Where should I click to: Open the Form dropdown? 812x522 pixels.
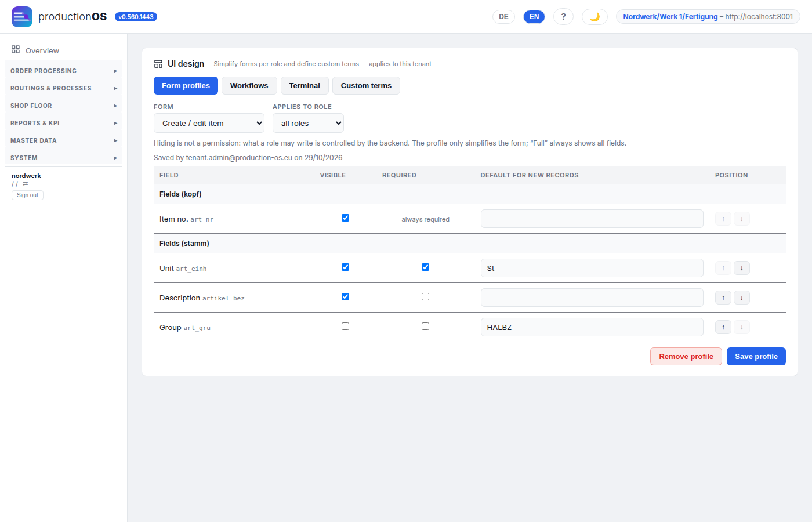(x=209, y=123)
